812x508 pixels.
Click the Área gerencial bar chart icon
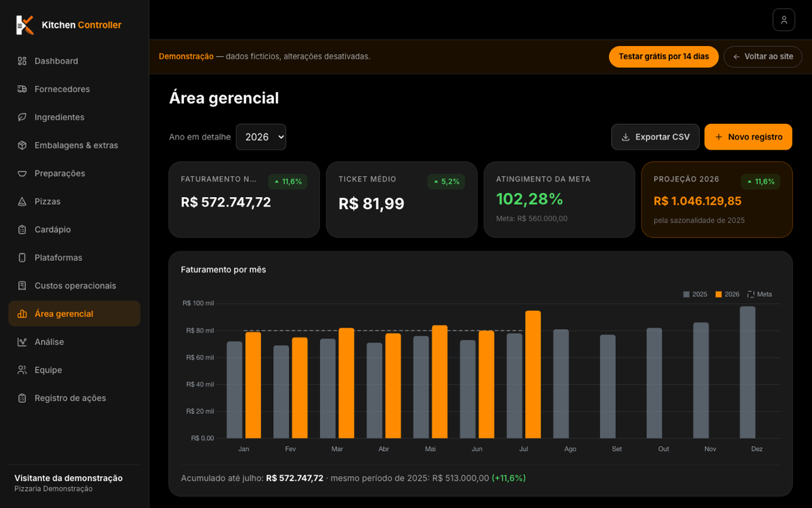pos(22,314)
